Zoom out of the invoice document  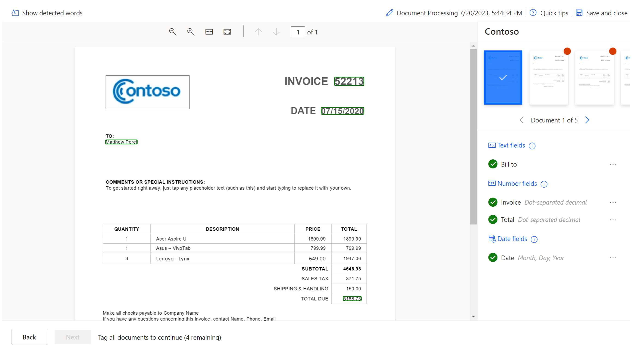[173, 32]
